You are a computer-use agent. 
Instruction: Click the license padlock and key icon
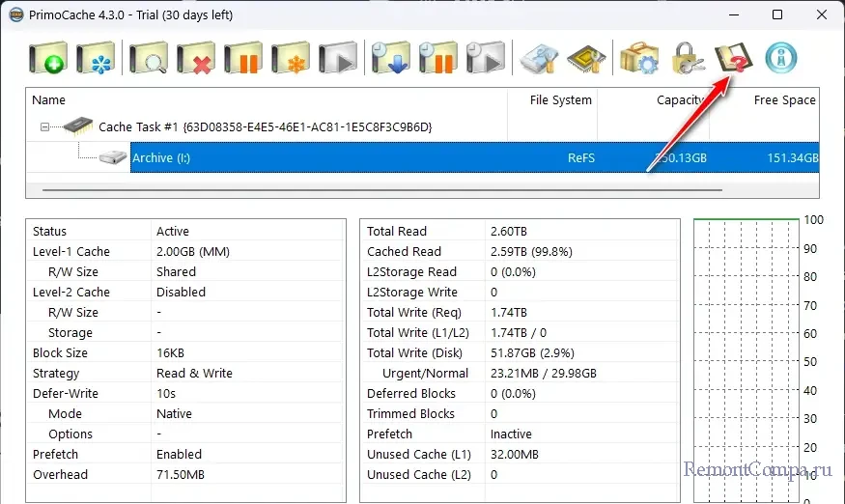click(686, 58)
